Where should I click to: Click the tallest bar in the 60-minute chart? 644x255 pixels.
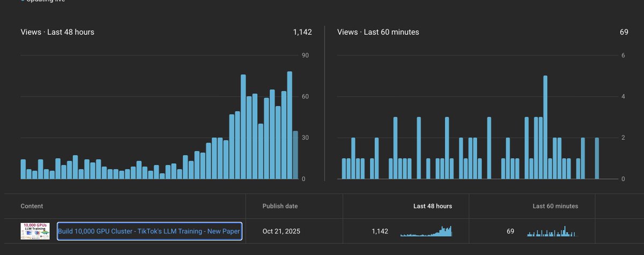545,127
